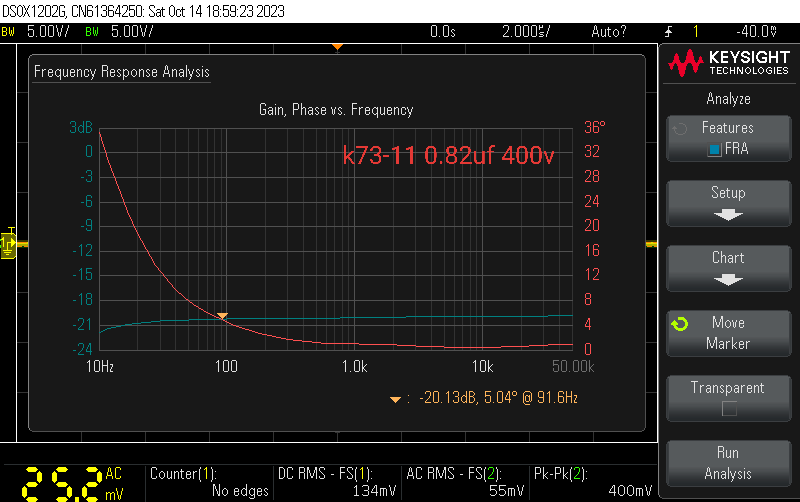This screenshot has width=800, height=502.
Task: Click the DSOX1202G timestamp header text
Action: click(143, 11)
